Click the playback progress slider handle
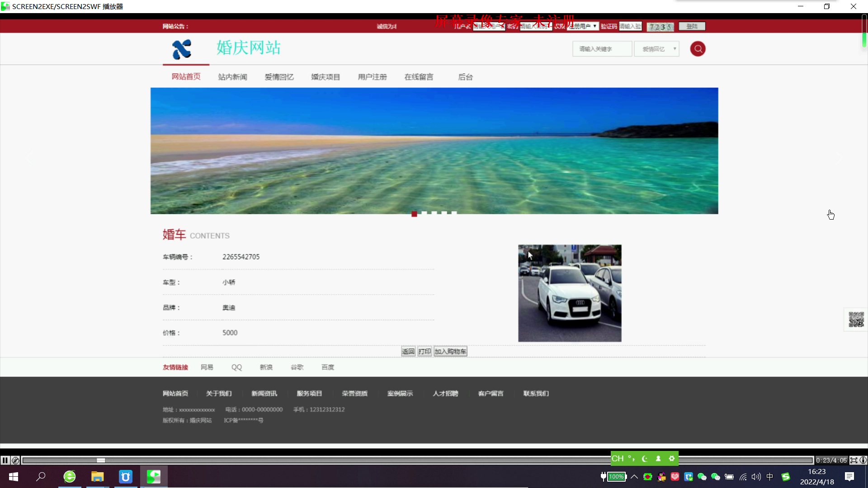868x488 pixels. click(101, 460)
